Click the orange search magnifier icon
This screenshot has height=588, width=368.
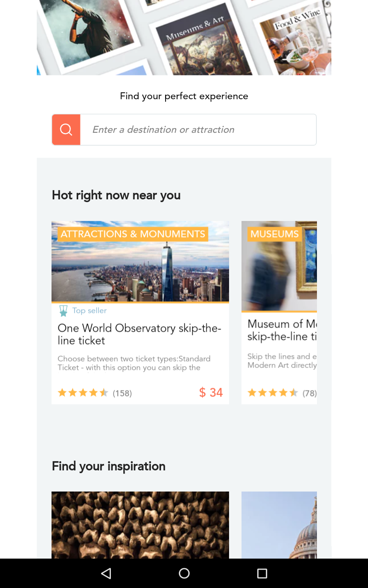66,130
